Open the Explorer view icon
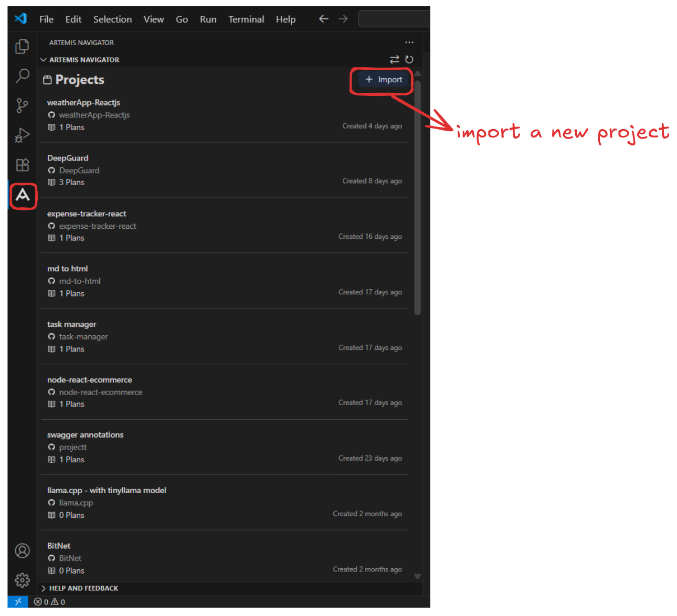Viewport: 677px width, 616px height. coord(22,47)
